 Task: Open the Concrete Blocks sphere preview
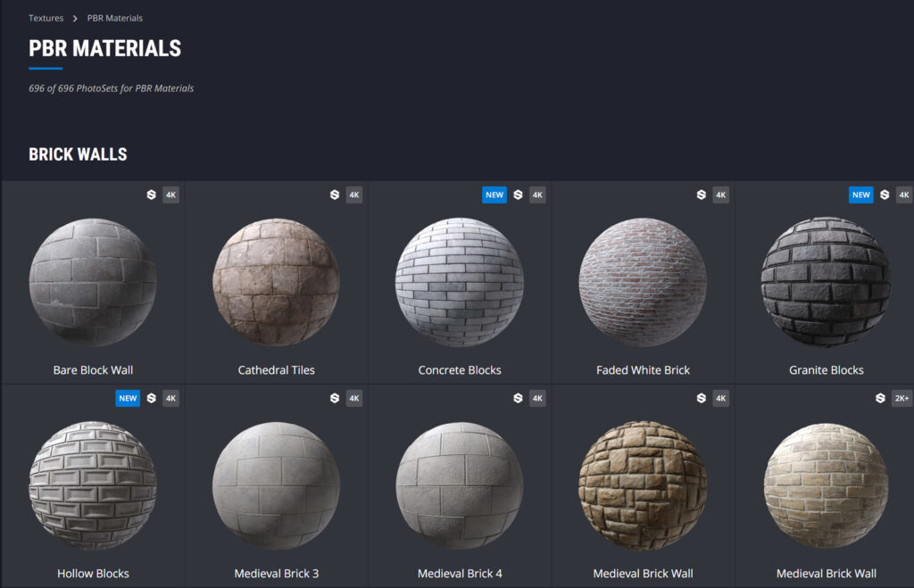(460, 282)
